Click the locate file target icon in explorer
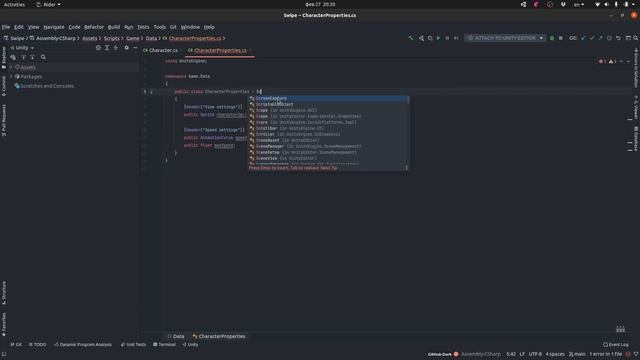Screen dimensions: 640x360 click(x=98, y=48)
